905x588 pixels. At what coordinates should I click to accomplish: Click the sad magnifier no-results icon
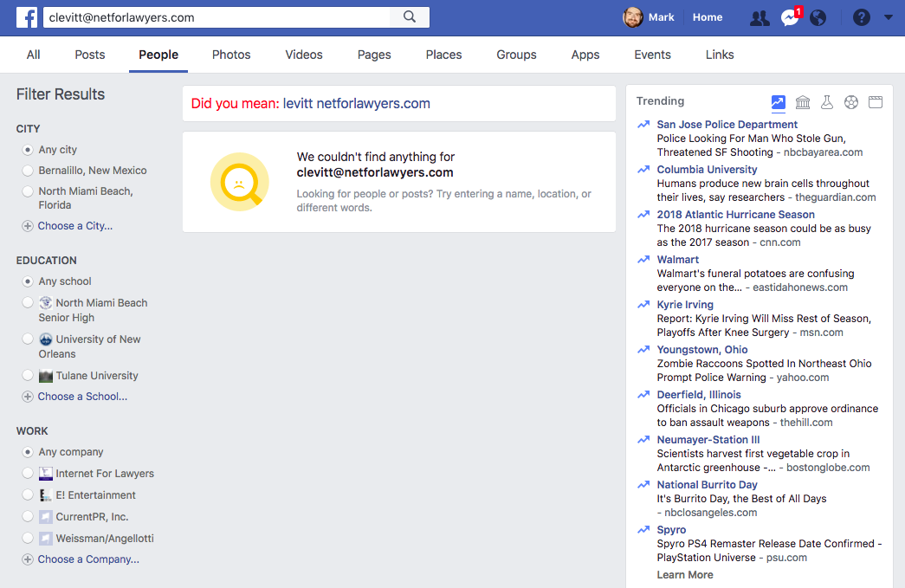240,182
